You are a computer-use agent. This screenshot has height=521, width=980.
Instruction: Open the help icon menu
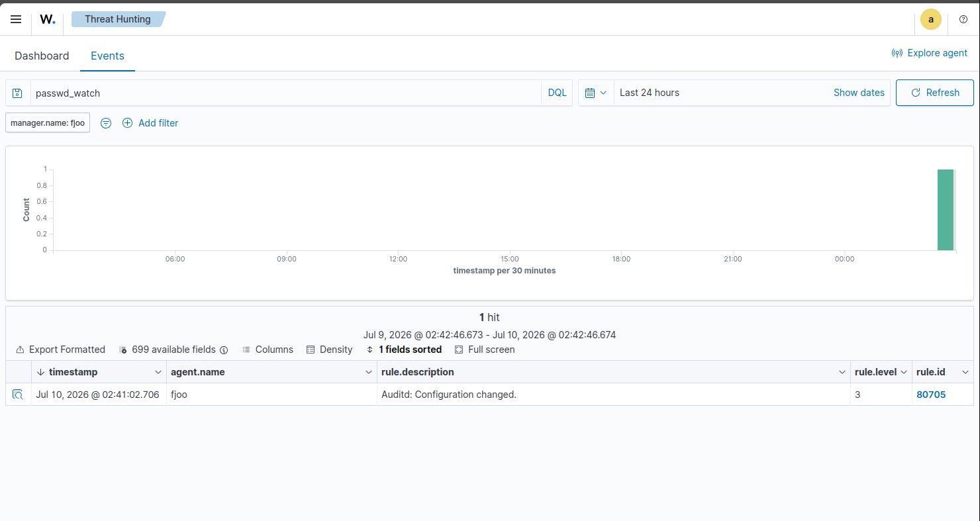[x=963, y=19]
